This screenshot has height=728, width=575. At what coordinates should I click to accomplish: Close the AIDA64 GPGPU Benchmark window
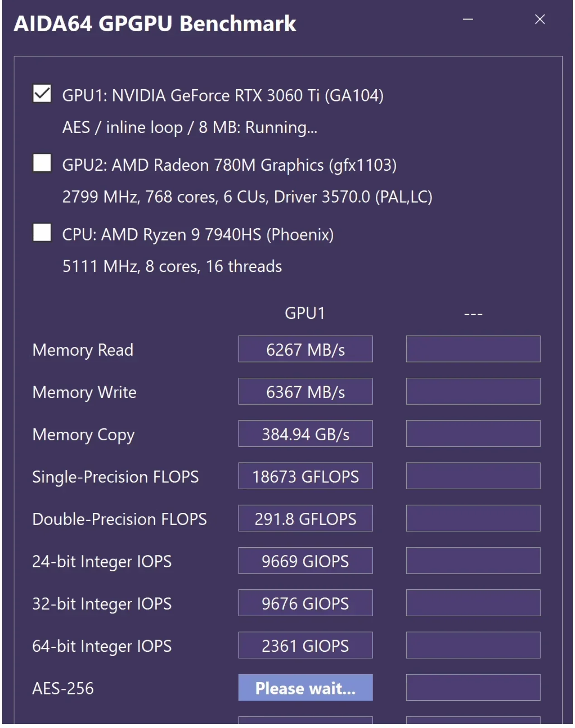(540, 19)
